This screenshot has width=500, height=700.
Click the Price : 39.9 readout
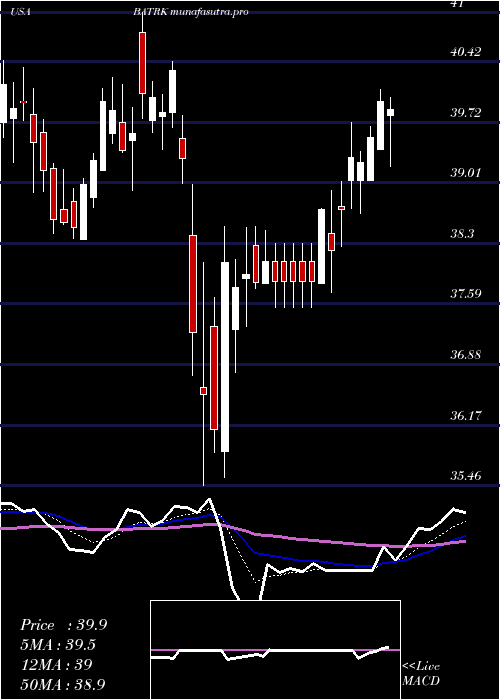(63, 625)
